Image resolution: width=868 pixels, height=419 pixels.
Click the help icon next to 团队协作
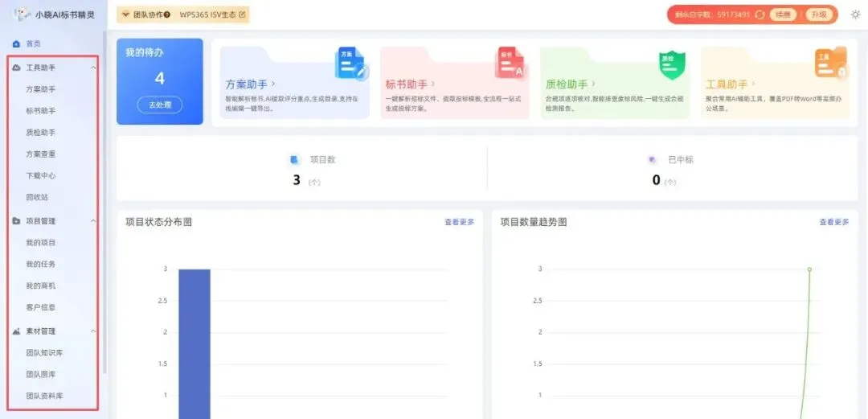pos(166,14)
